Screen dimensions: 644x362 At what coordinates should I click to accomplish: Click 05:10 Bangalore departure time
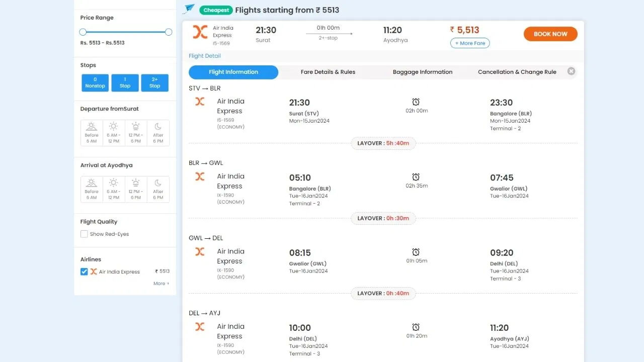300,177
